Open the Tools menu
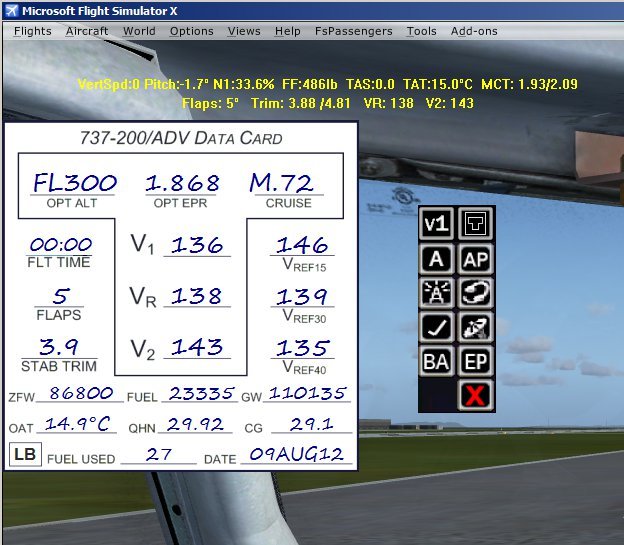This screenshot has width=624, height=545. [x=421, y=31]
